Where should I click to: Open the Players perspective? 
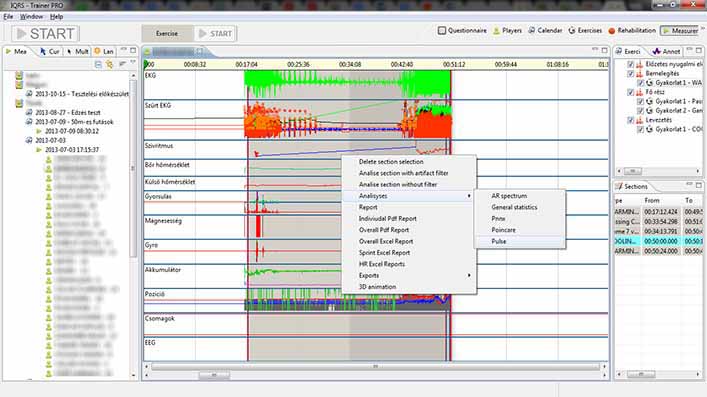[x=507, y=31]
